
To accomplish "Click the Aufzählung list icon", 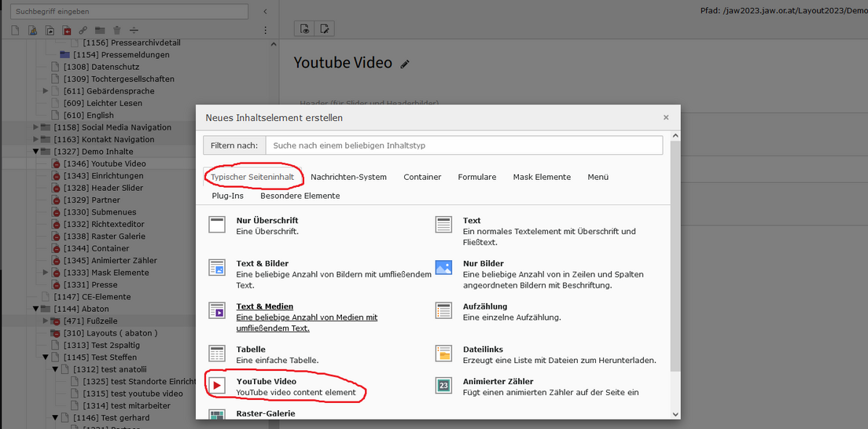I will tap(443, 310).
